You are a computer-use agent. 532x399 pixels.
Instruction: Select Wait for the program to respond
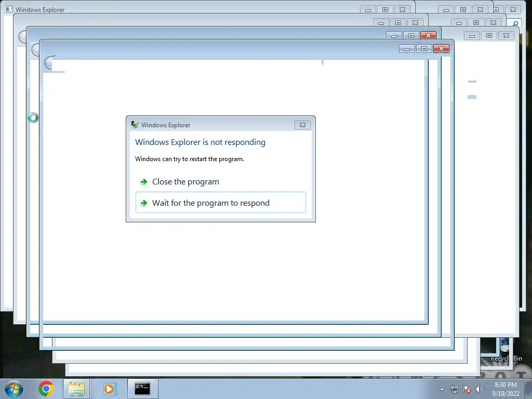[x=220, y=203]
